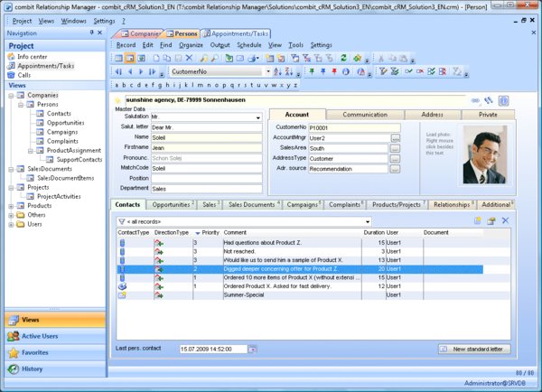Open the Salutation dropdown
The image size is (542, 392).
[258, 117]
